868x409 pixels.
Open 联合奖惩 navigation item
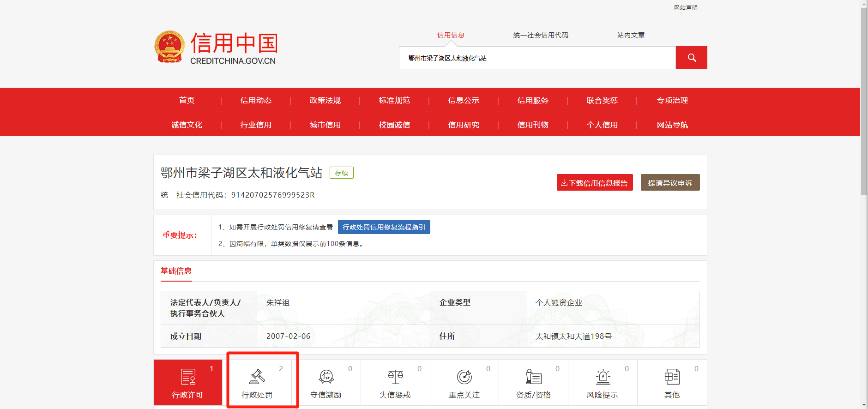[x=603, y=100]
